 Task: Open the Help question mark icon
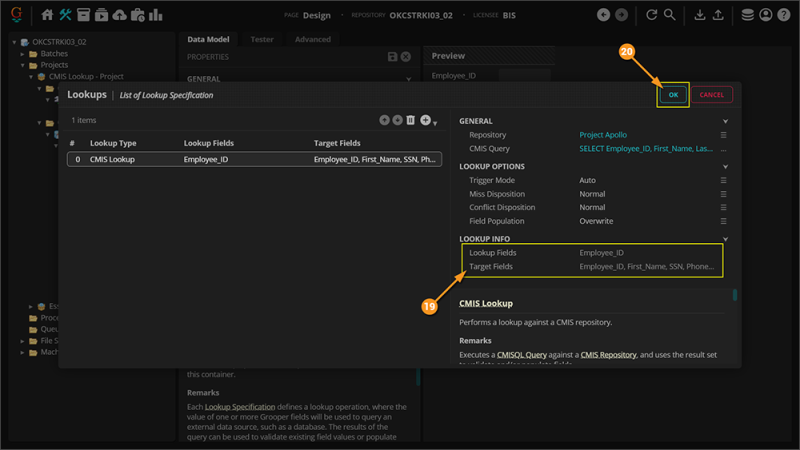tap(783, 15)
